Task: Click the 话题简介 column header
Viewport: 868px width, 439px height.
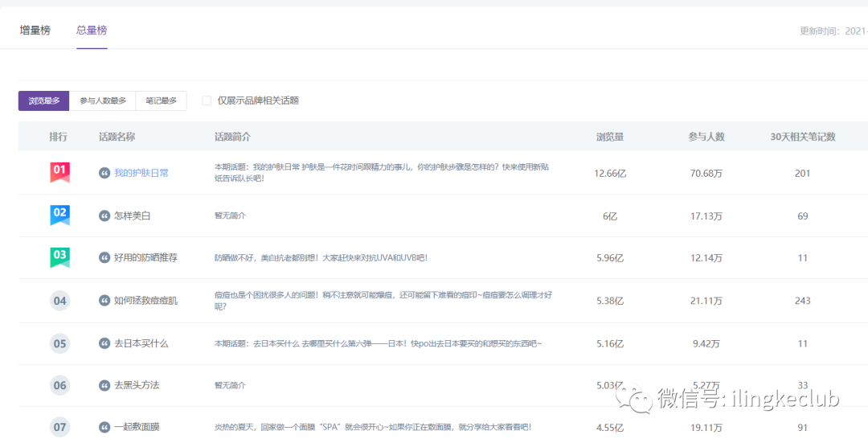Action: [232, 137]
